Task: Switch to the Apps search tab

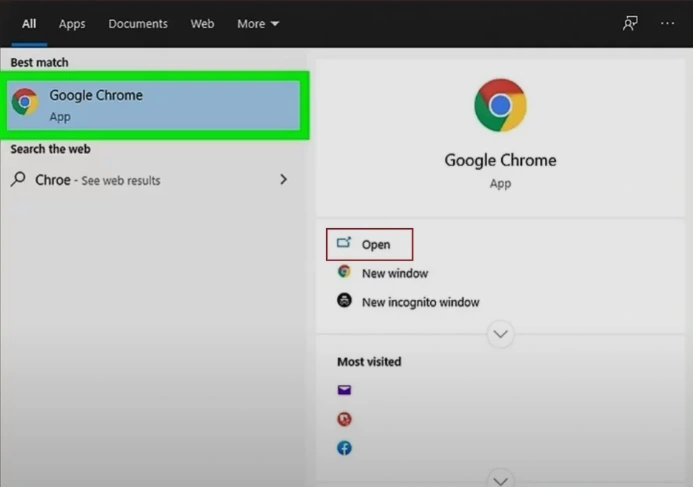Action: pos(72,24)
